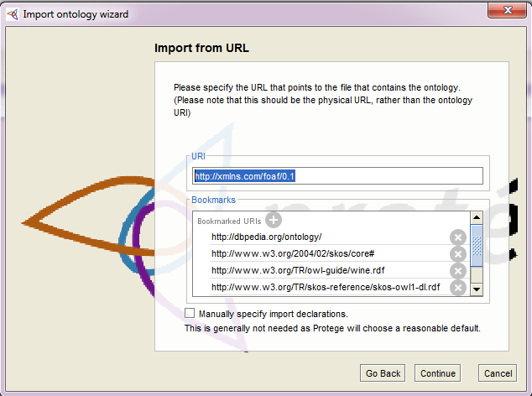
Task: Click the bookmarks list scrollbar thumb
Action: point(476,247)
